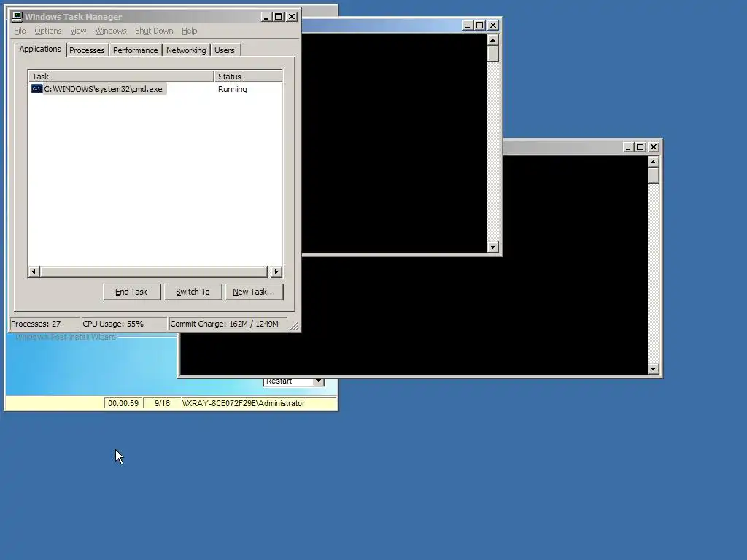This screenshot has width=747, height=560.
Task: Switch to the Performance tab
Action: click(x=135, y=50)
